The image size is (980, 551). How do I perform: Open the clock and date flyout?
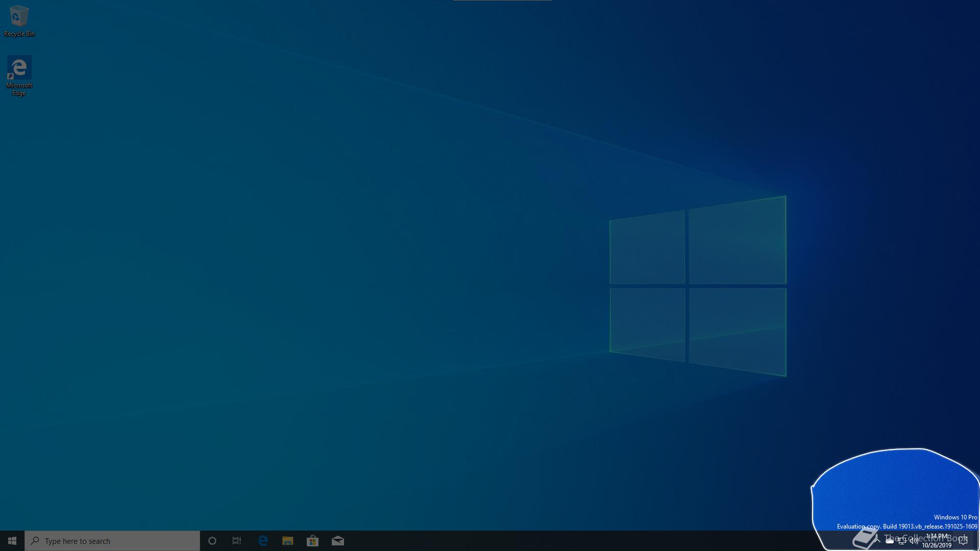tap(937, 541)
